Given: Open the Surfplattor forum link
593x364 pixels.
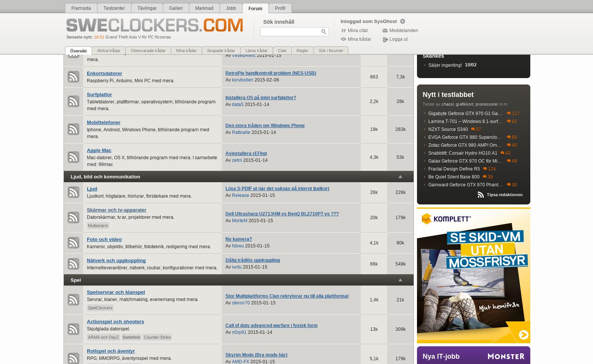Looking at the screenshot, I should pos(99,94).
